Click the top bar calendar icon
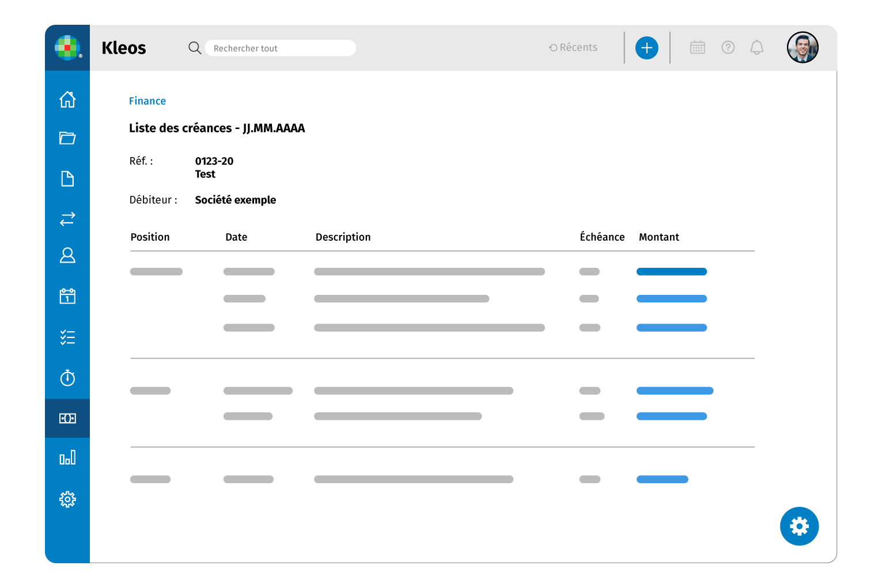 coord(697,48)
